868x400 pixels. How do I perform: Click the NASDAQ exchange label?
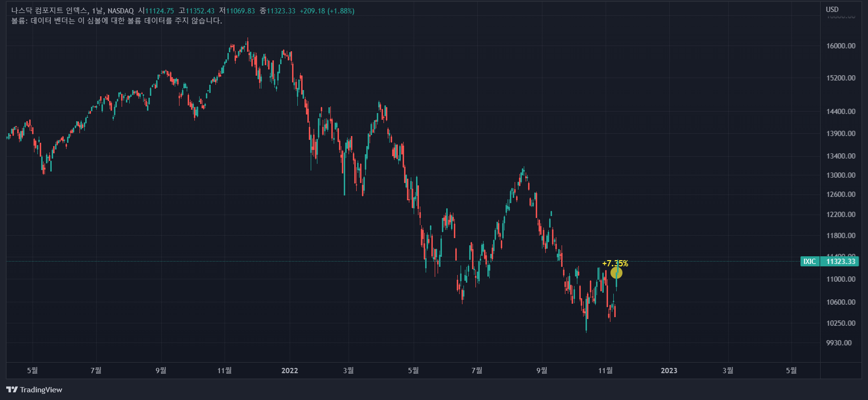[121, 11]
